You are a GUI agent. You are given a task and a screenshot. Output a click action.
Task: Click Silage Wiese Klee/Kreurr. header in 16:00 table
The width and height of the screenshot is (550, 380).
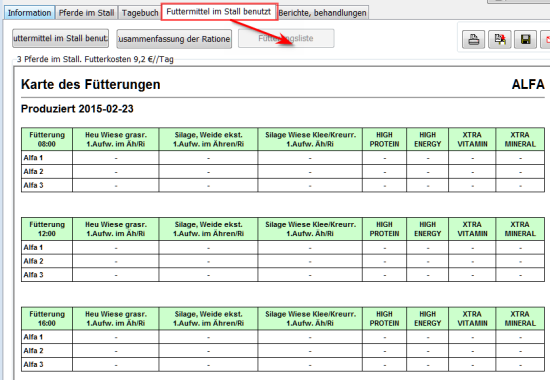pos(310,319)
